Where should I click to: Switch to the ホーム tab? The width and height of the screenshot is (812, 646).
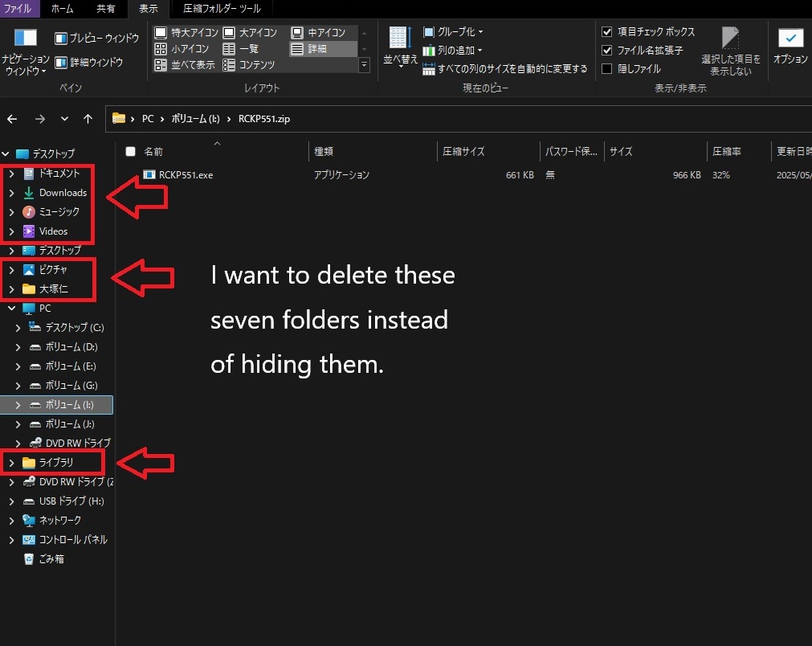62,9
